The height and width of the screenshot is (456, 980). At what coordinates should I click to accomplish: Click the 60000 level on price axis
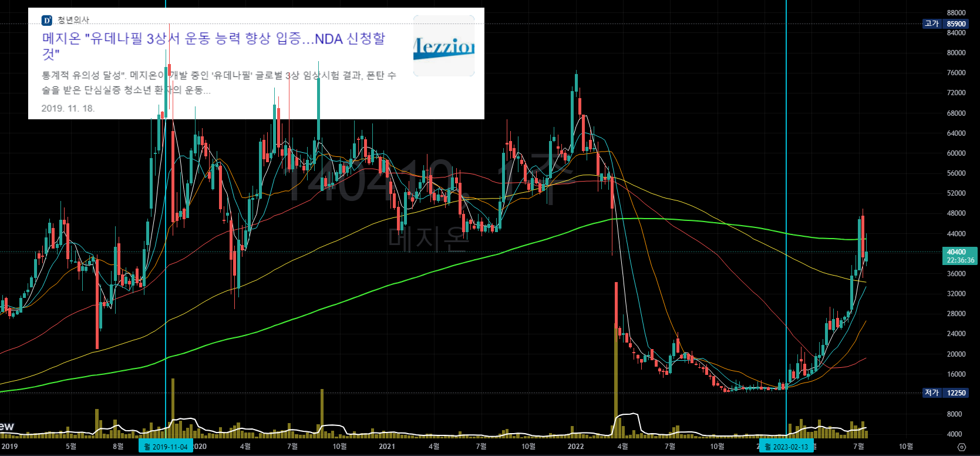click(956, 153)
